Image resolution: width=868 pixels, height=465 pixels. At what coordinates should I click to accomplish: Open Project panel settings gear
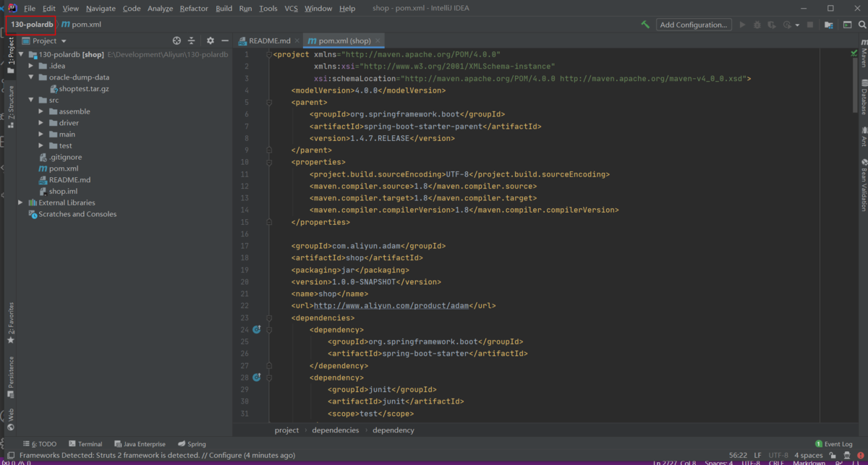pos(210,41)
